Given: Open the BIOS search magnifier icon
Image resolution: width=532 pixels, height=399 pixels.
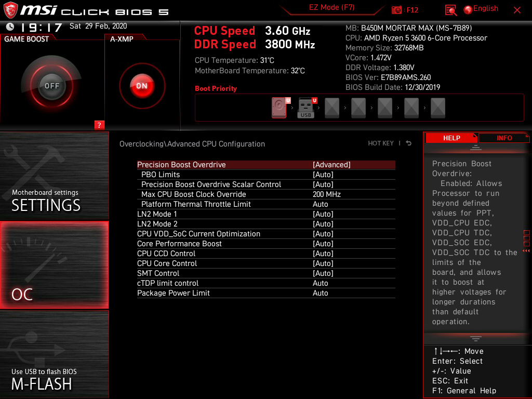Looking at the screenshot, I should coord(450,10).
